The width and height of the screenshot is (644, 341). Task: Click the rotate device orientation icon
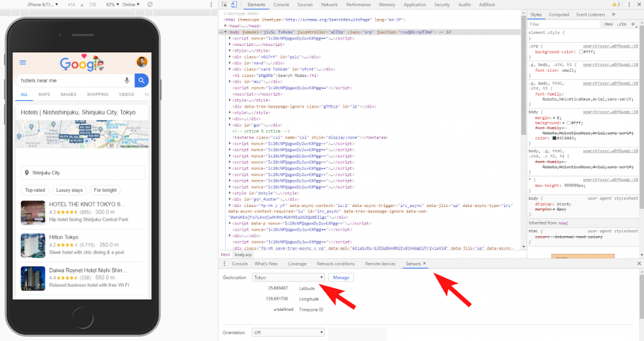coord(150,4)
